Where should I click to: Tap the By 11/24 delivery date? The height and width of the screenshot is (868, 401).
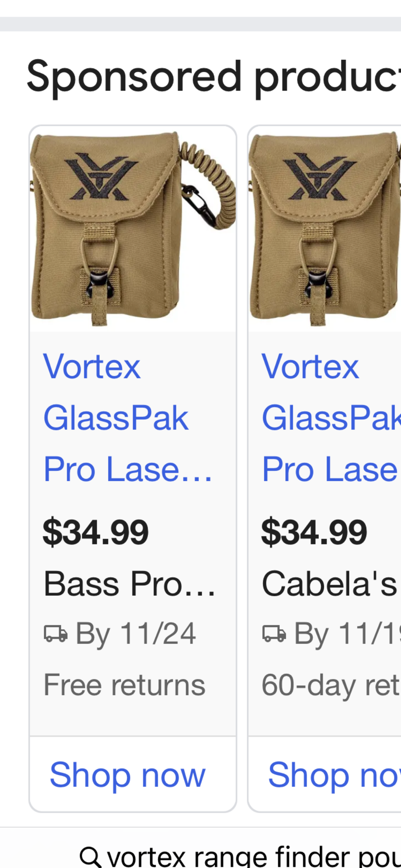pos(135,634)
